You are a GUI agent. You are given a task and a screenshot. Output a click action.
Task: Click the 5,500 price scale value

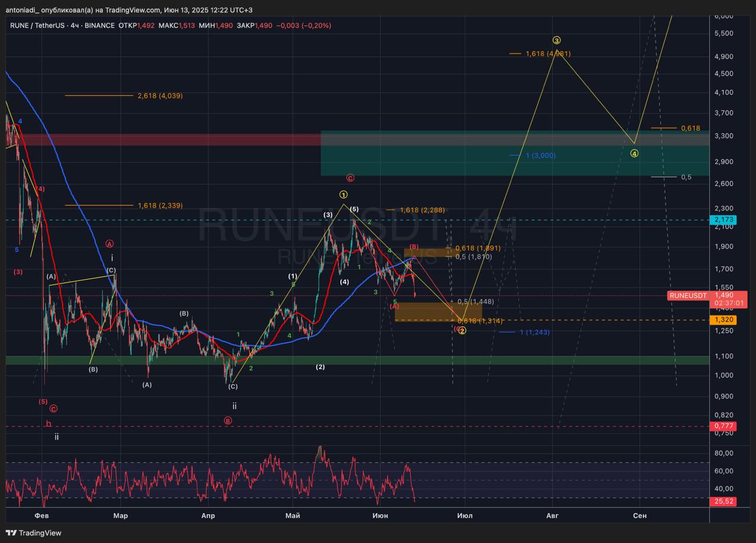coord(724,34)
